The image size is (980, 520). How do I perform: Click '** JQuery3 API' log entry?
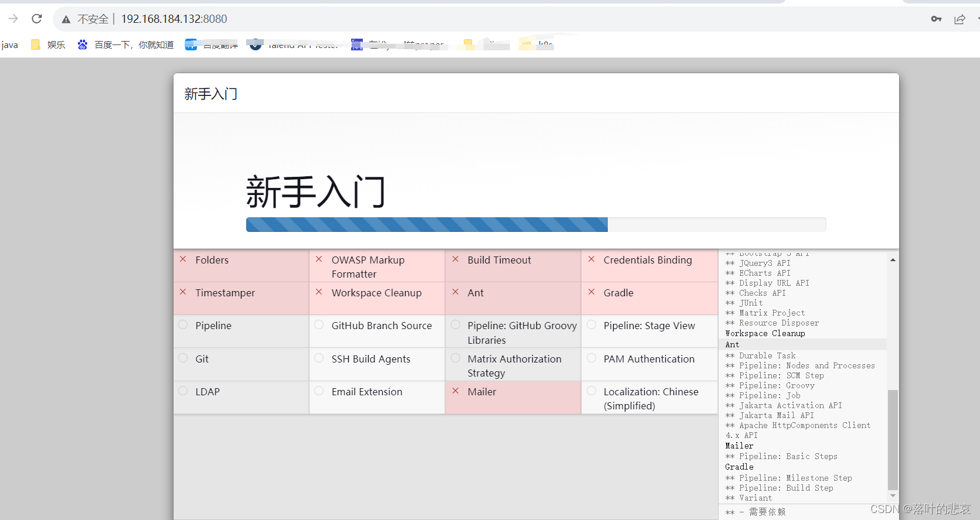pyautogui.click(x=758, y=263)
